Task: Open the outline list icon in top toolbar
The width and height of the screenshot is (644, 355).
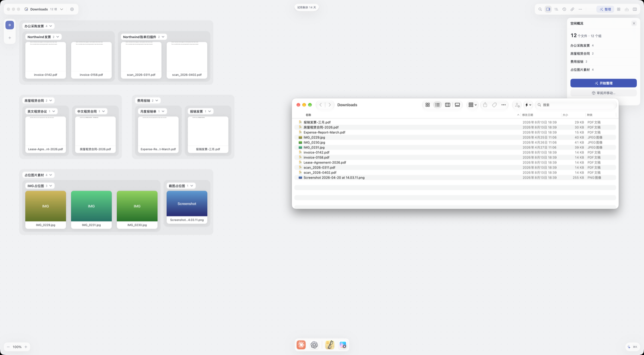Action: coord(556,9)
